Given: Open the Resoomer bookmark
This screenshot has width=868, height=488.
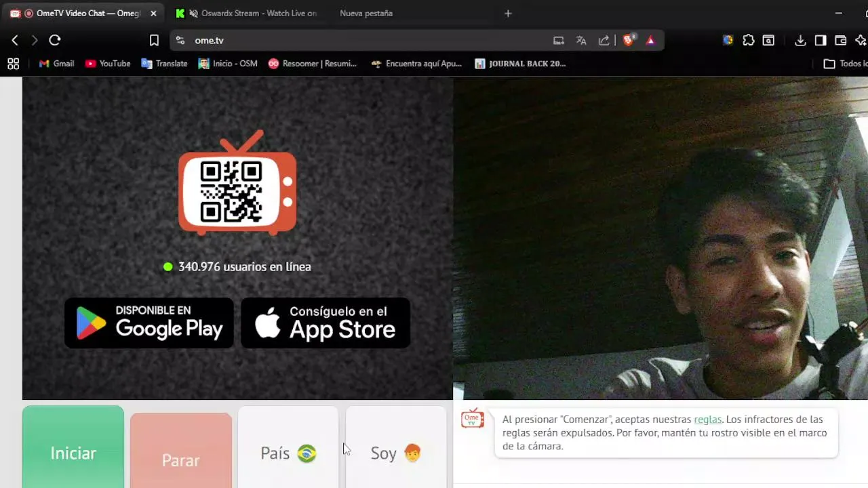Looking at the screenshot, I should pyautogui.click(x=312, y=64).
